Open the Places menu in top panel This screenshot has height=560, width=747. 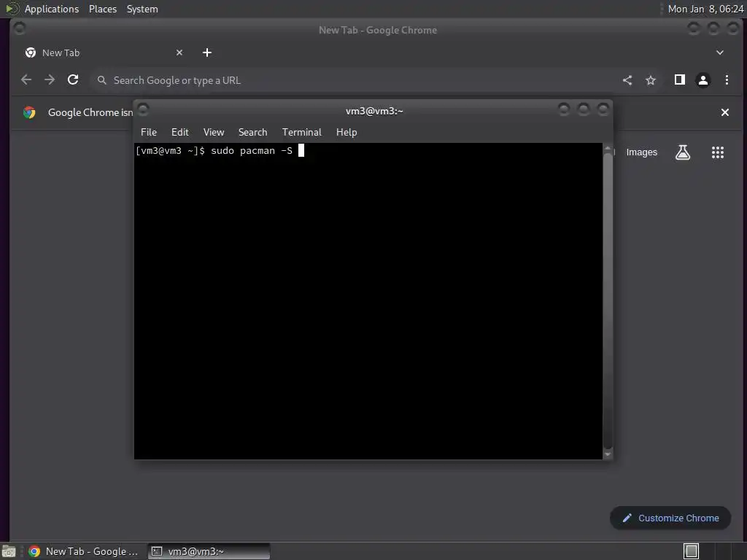(x=103, y=9)
